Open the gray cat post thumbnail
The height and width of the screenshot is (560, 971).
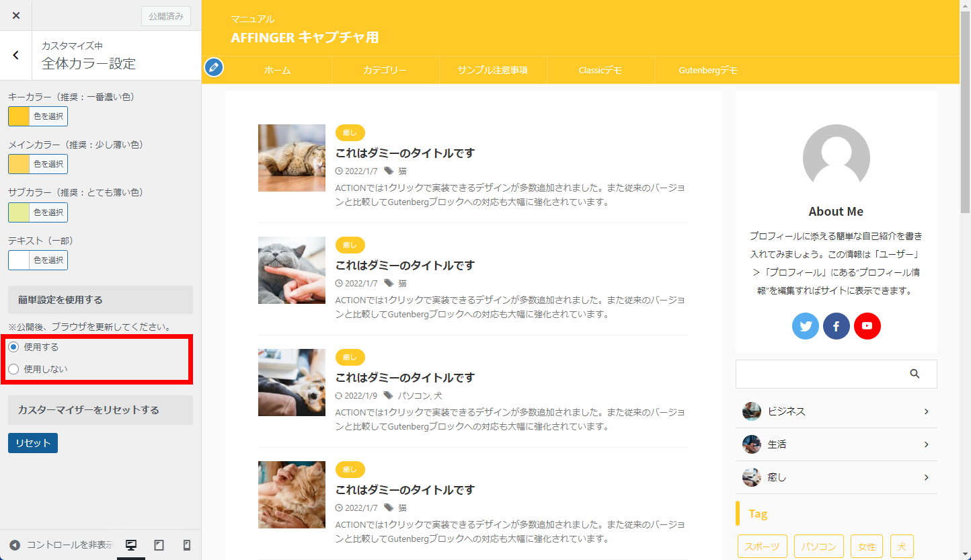(x=292, y=270)
